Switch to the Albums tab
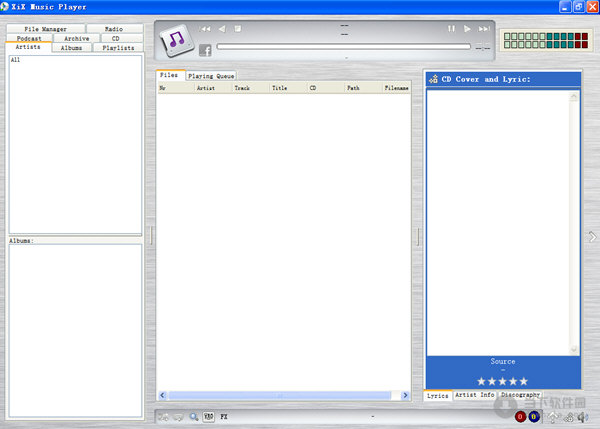The width and height of the screenshot is (600, 429). coord(72,48)
